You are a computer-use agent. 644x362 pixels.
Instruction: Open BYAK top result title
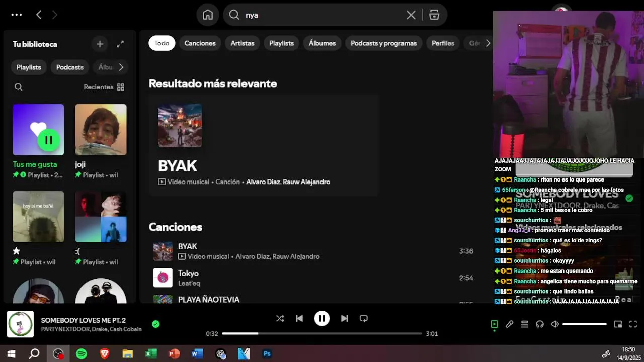click(178, 166)
